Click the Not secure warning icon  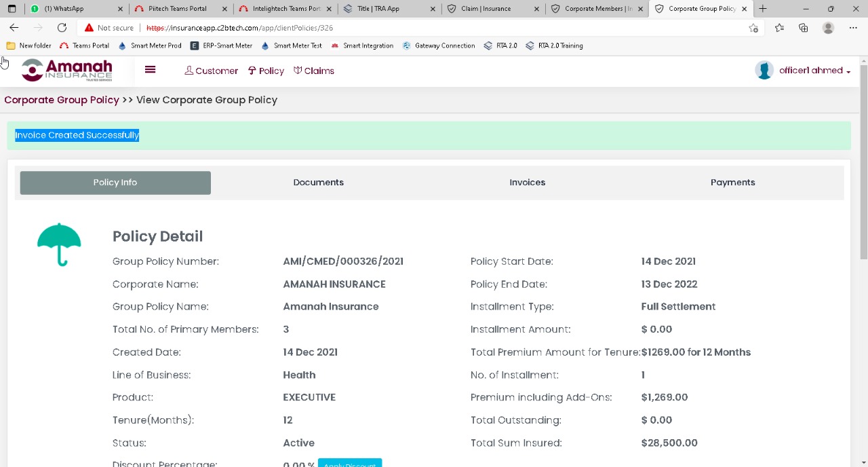tap(89, 28)
